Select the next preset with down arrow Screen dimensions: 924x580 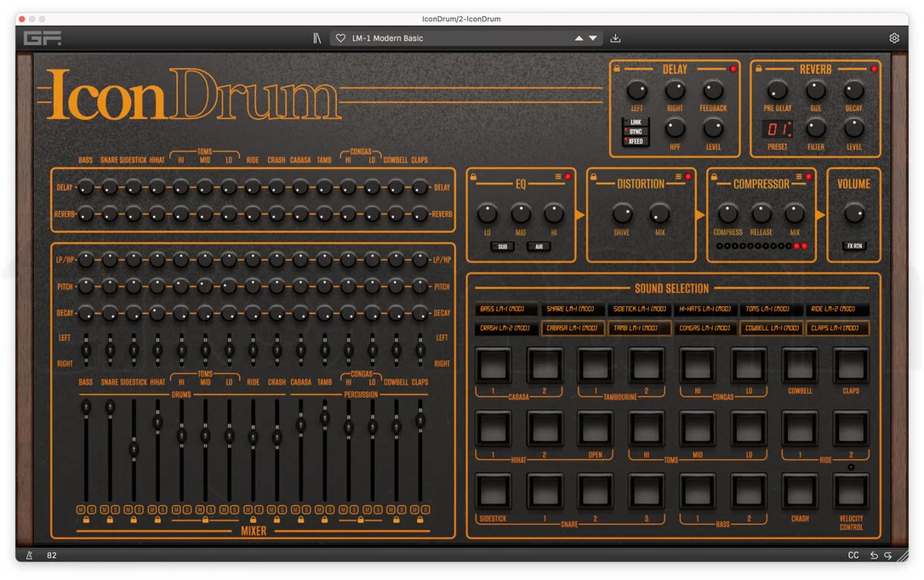593,38
